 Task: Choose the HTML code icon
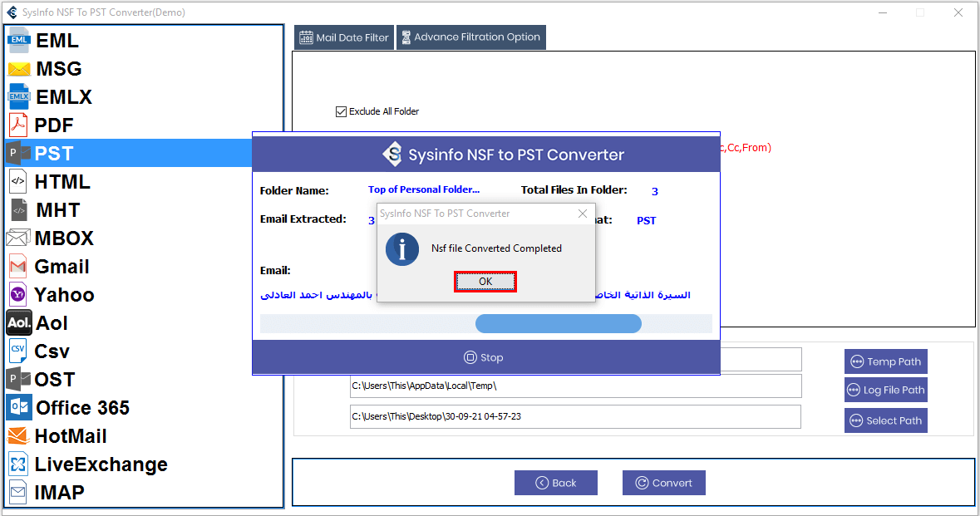(x=18, y=181)
